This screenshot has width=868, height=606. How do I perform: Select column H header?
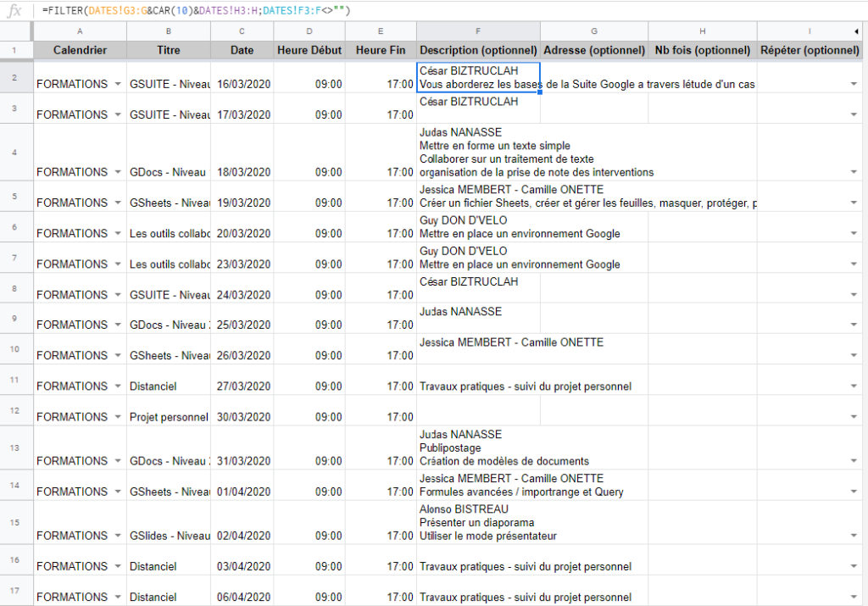[x=703, y=31]
